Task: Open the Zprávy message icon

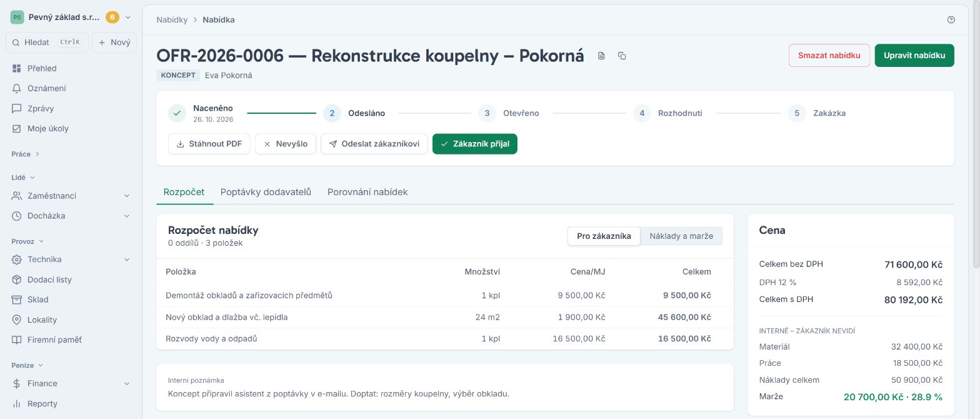Action: click(17, 108)
